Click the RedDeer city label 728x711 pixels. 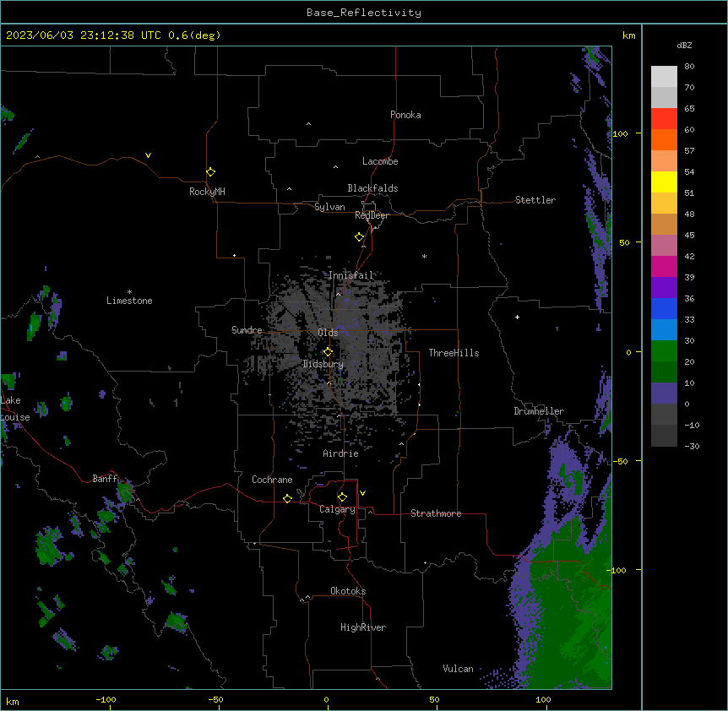tap(372, 215)
